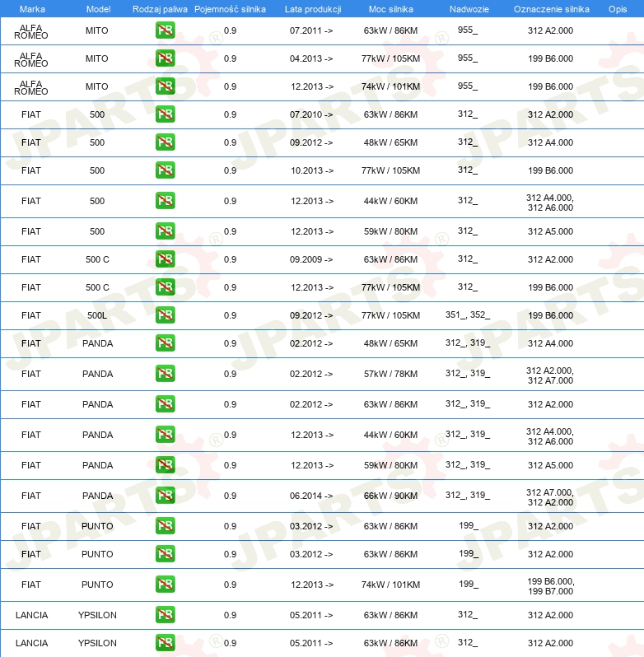Select '59kW / 80KM' in PANDA row
This screenshot has height=657, width=644.
pyautogui.click(x=390, y=465)
